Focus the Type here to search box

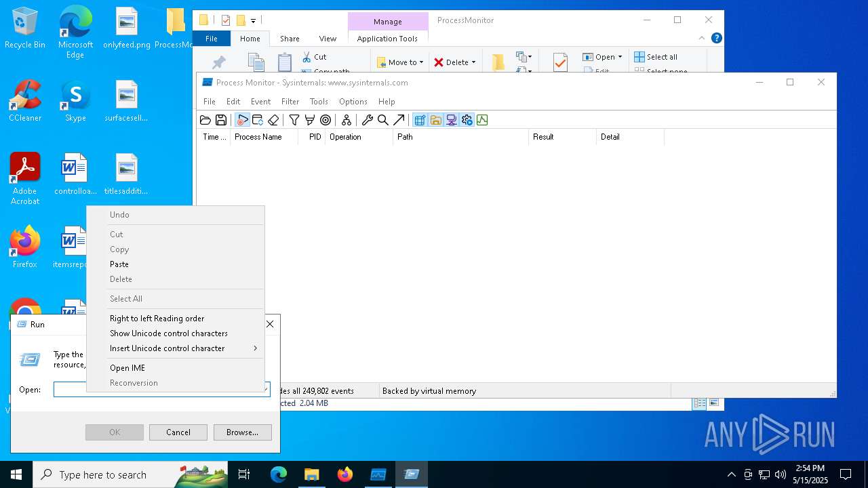click(130, 474)
